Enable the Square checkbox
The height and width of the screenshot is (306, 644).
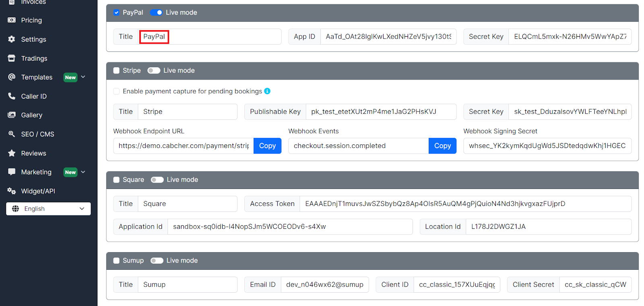(116, 180)
